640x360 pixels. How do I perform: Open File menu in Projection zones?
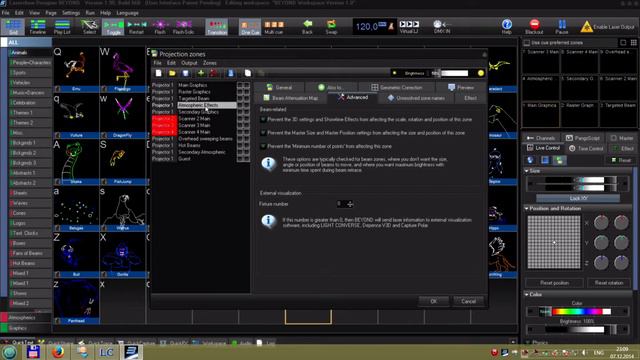157,63
